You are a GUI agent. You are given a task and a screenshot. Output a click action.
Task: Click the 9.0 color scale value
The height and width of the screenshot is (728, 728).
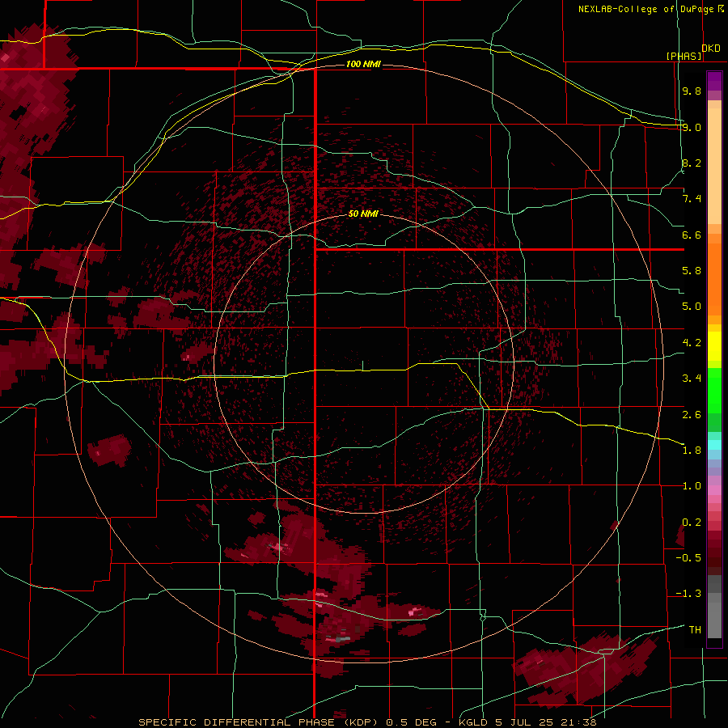(x=692, y=127)
